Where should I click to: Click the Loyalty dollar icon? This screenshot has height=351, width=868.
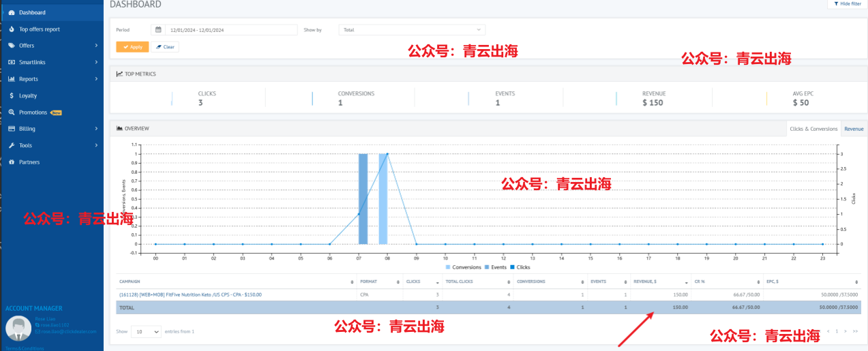coord(12,95)
